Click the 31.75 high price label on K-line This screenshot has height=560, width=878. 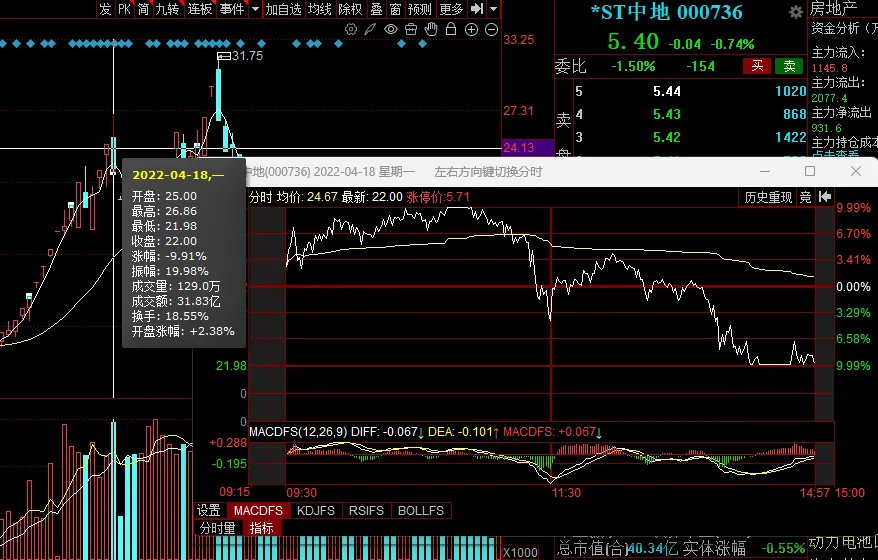(x=247, y=55)
